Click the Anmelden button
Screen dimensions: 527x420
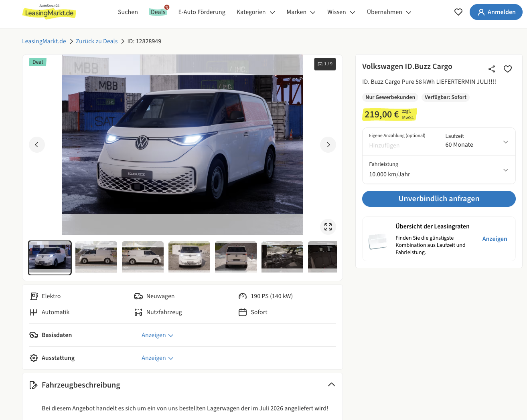496,12
